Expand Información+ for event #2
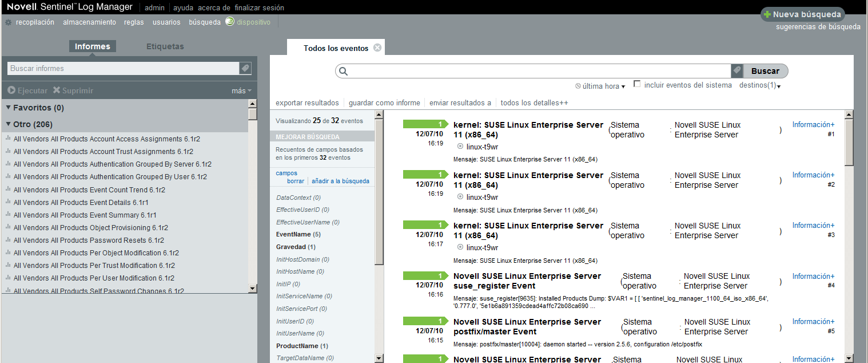The height and width of the screenshot is (363, 868). (813, 175)
